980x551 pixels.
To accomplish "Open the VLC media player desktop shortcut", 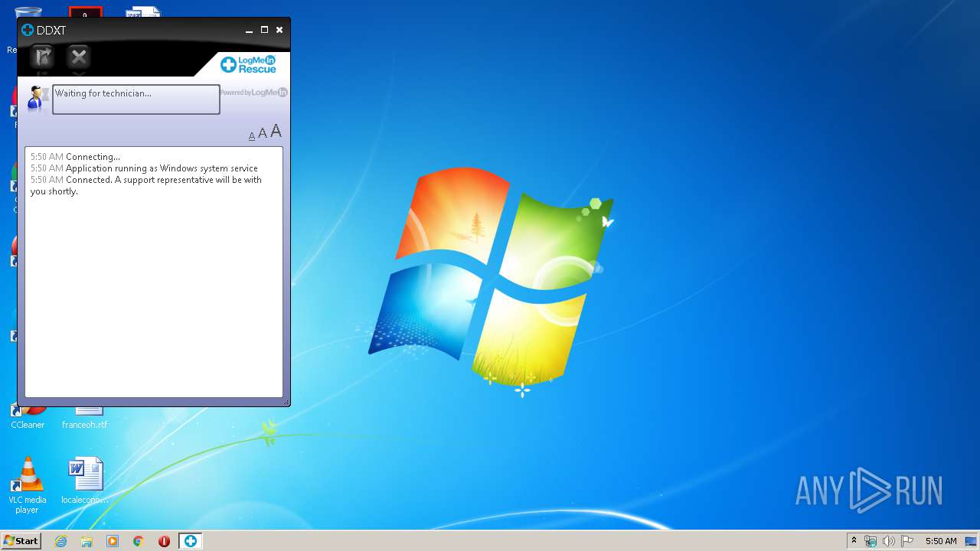I will (x=28, y=485).
